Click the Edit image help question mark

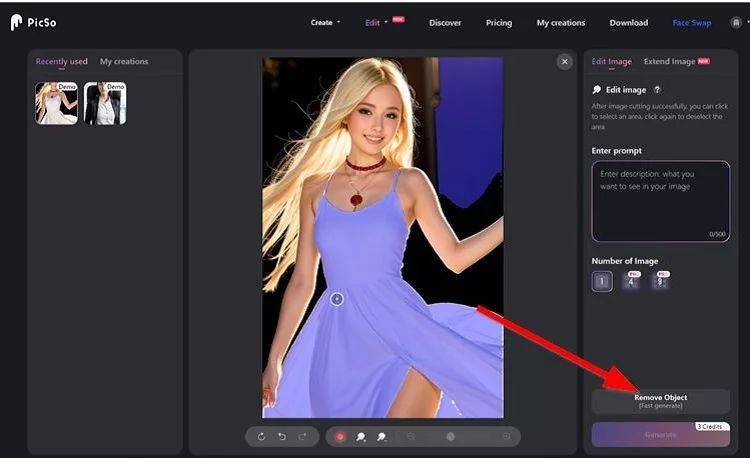tap(657, 89)
